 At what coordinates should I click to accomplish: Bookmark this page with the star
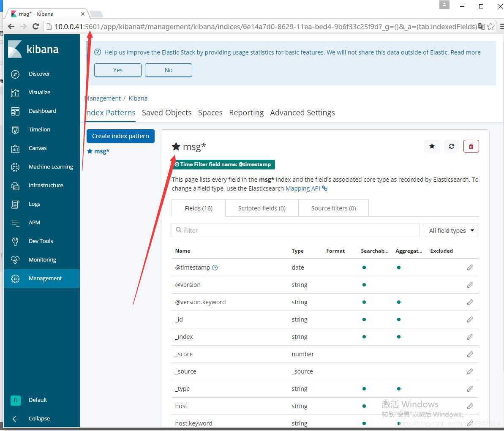click(491, 26)
